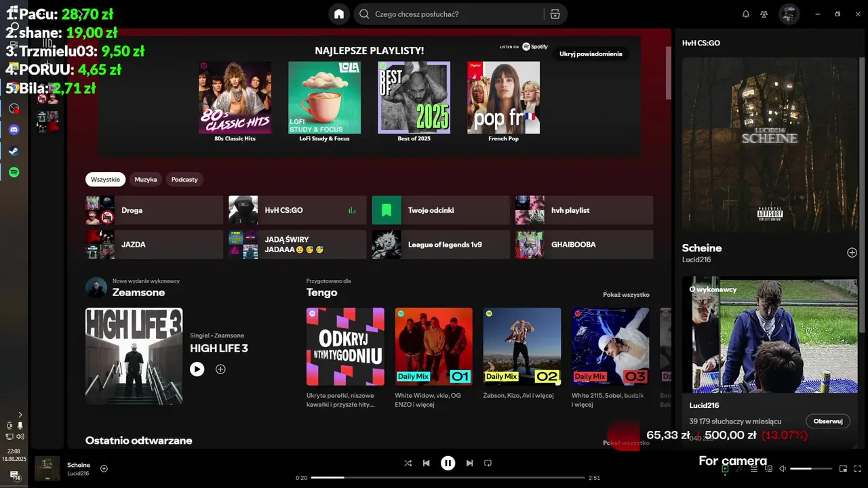Open Windows notification center with 14 badge
The width and height of the screenshot is (868, 488).
[x=14, y=476]
